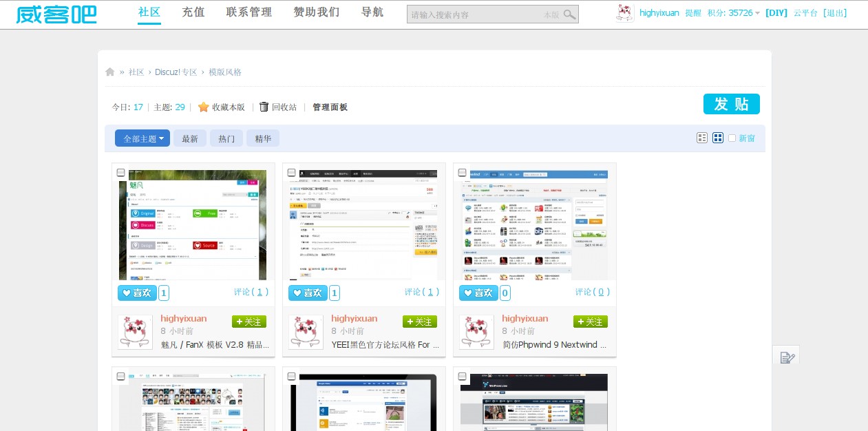Open the 充值 nav item
This screenshot has width=868, height=431.
tap(193, 12)
